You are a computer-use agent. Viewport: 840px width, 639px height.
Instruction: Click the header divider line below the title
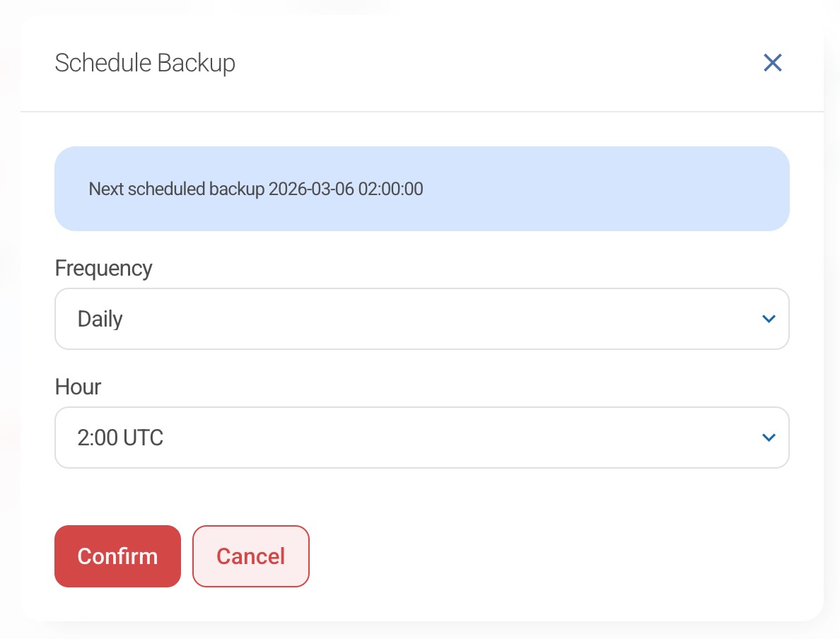(421, 112)
